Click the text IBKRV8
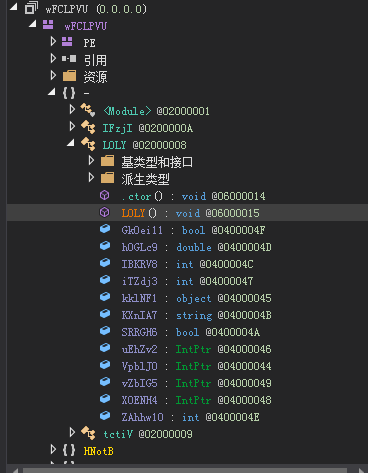Image resolution: width=368 pixels, height=473 pixels. 139,264
